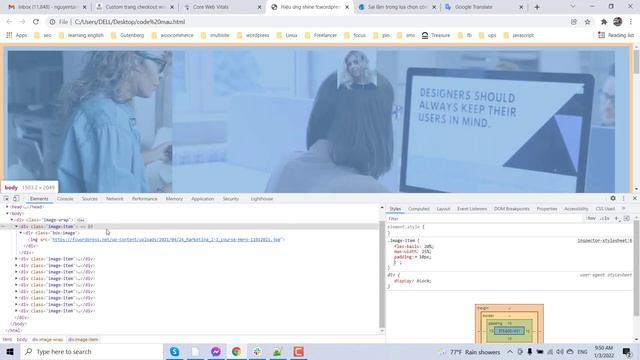Screen dimensions: 640x360
Task: Open the Lighthouse tab
Action: coord(262,199)
